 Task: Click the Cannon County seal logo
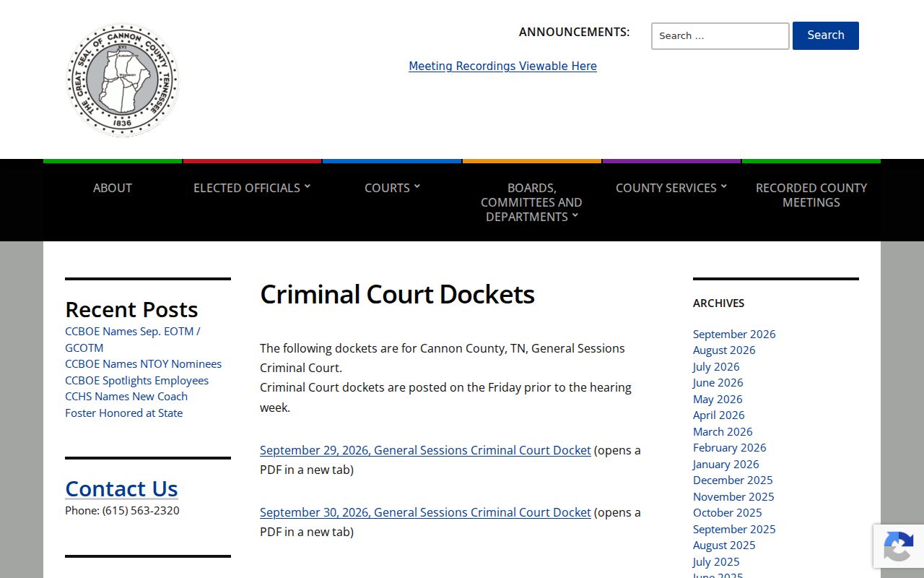(x=123, y=79)
